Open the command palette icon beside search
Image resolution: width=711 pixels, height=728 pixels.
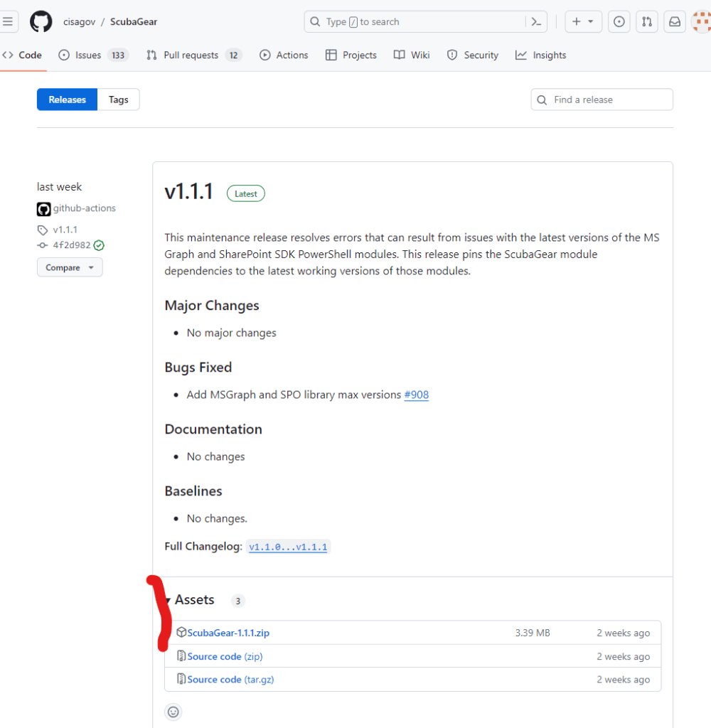coord(536,21)
